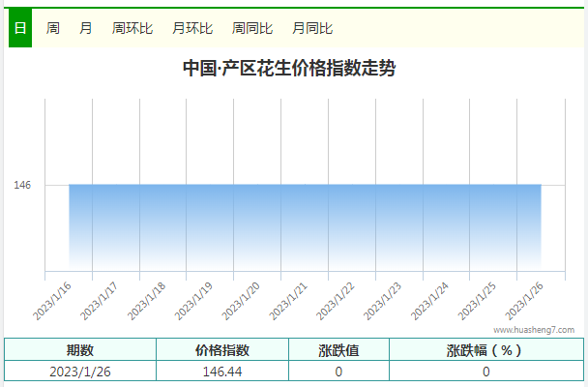Switch to the 周 weekly tab

[53, 28]
